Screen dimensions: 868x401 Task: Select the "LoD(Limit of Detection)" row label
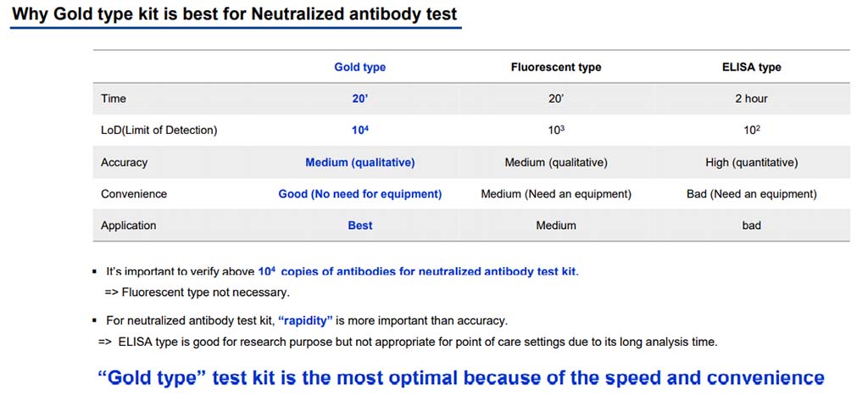tap(159, 130)
